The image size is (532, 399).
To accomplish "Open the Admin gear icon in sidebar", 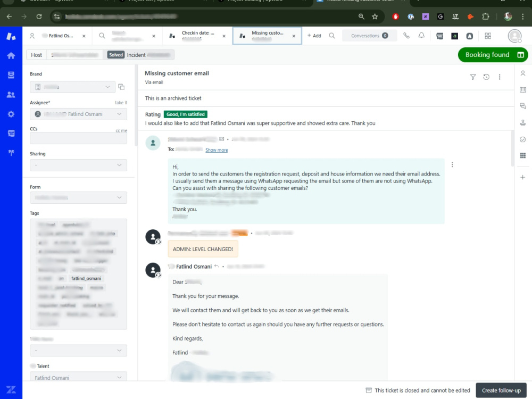I will point(11,114).
